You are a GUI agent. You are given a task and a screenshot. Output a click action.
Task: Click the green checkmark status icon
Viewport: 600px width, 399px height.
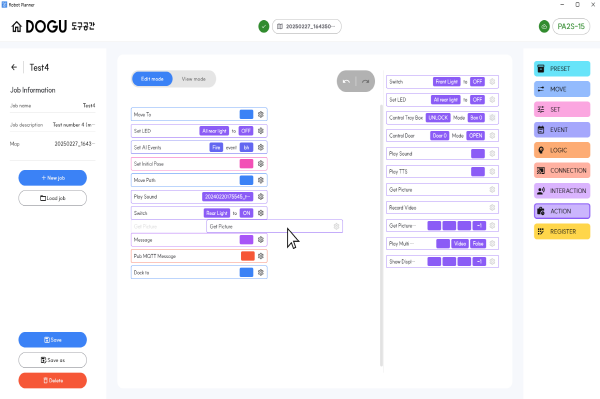click(264, 26)
